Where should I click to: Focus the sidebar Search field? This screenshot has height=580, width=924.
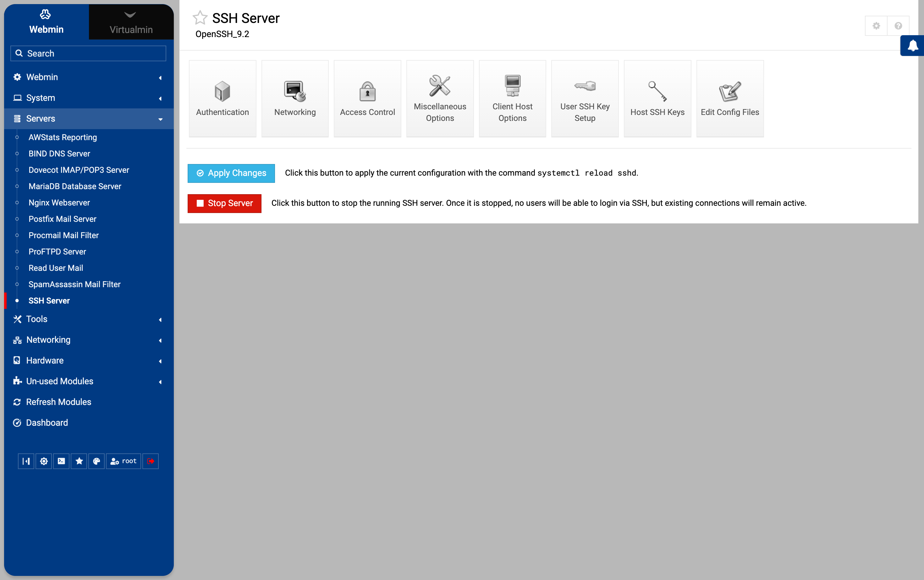coord(88,53)
